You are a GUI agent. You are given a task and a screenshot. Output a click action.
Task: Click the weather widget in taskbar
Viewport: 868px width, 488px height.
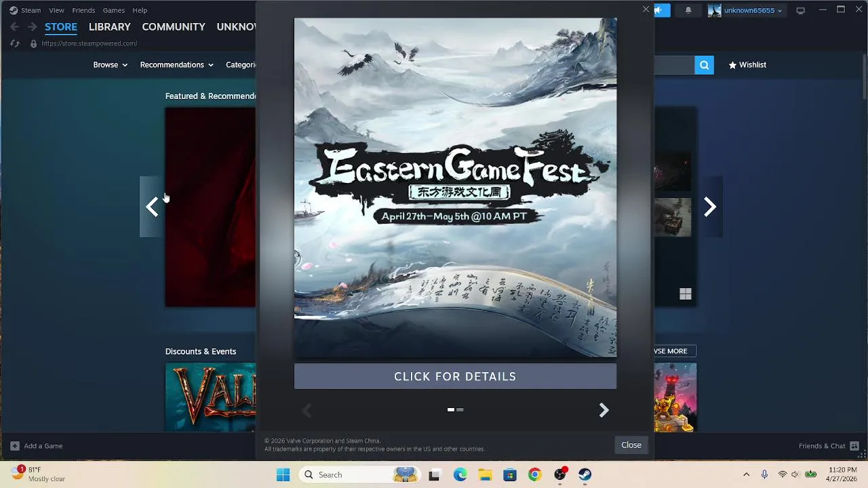[39, 474]
